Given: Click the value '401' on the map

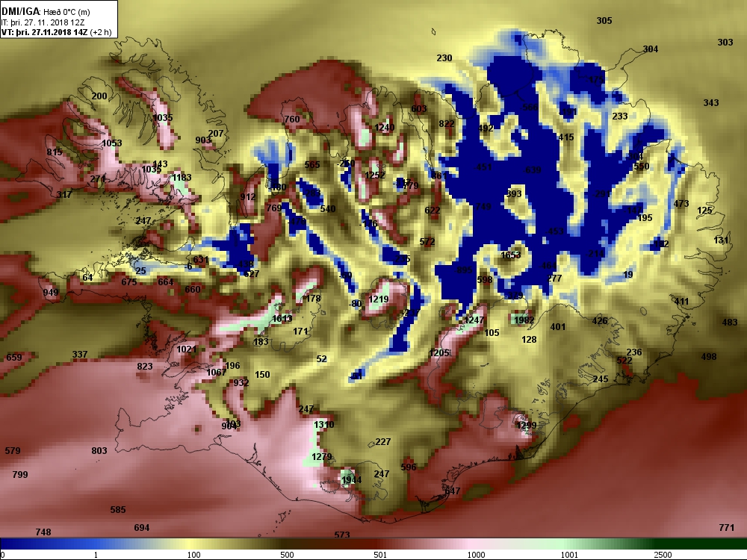Looking at the screenshot, I should (x=558, y=327).
